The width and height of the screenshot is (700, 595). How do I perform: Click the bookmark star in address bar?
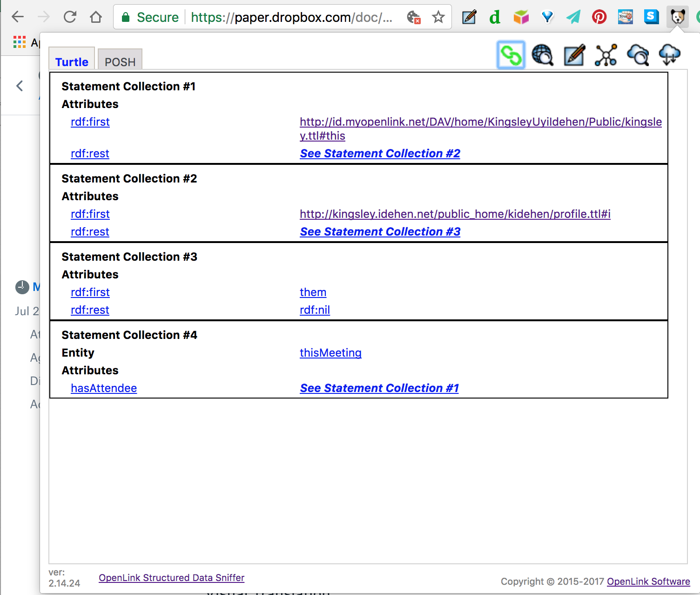point(438,17)
